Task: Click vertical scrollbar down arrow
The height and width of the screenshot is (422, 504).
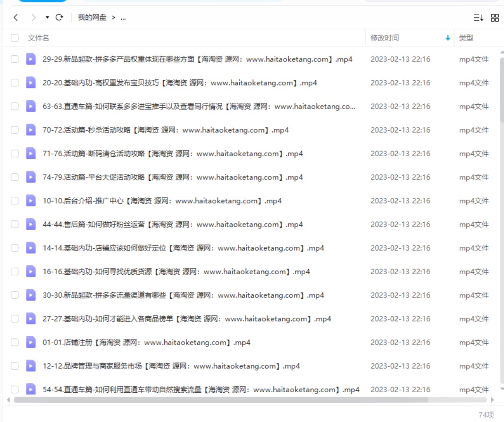Action: tap(502, 389)
